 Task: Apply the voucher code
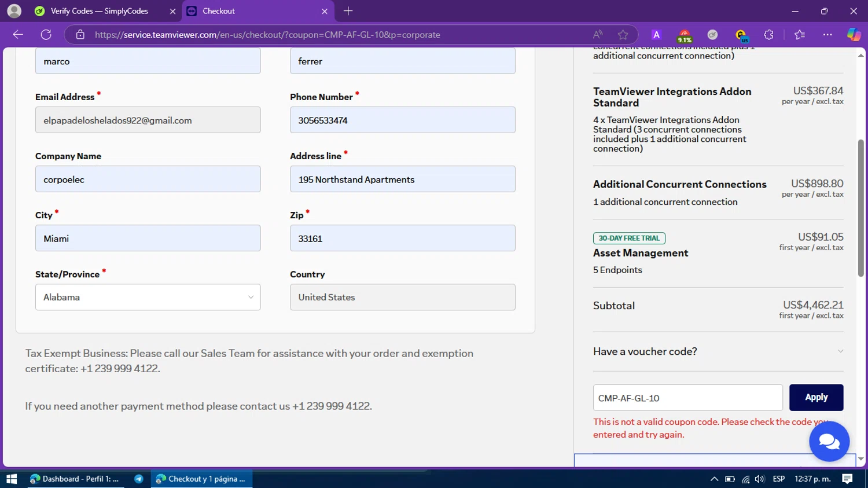pos(816,398)
